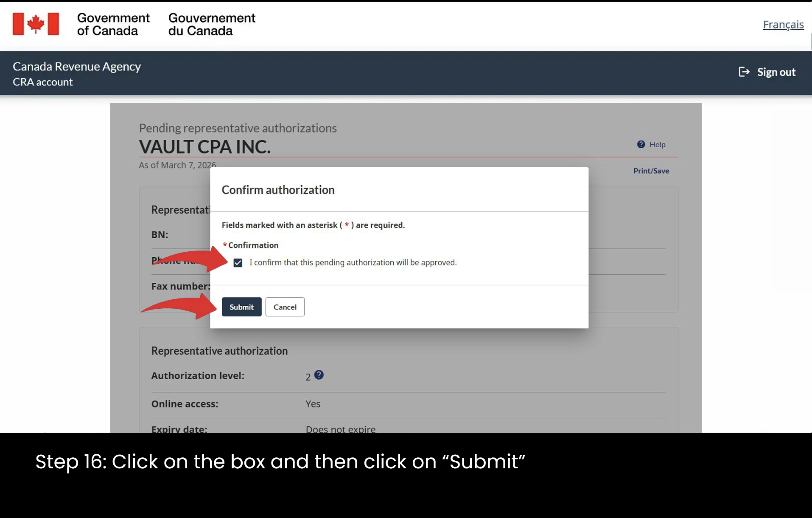Click the Fax number label

tap(181, 286)
